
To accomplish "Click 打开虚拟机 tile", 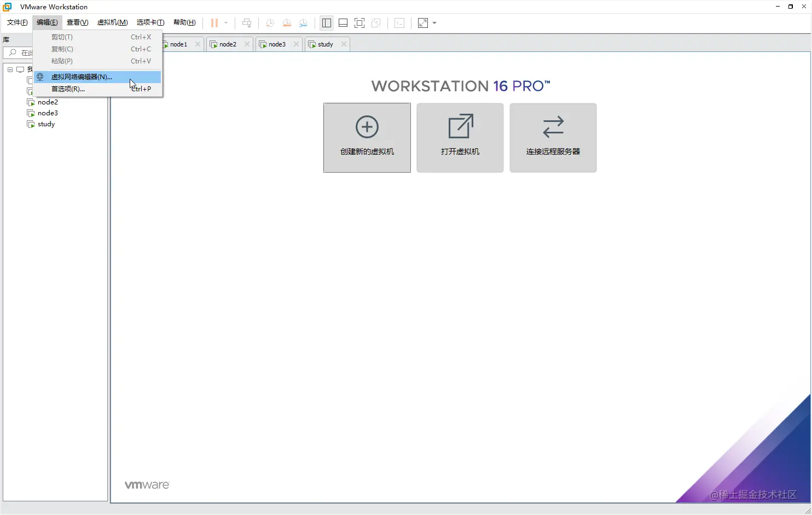I will [460, 138].
